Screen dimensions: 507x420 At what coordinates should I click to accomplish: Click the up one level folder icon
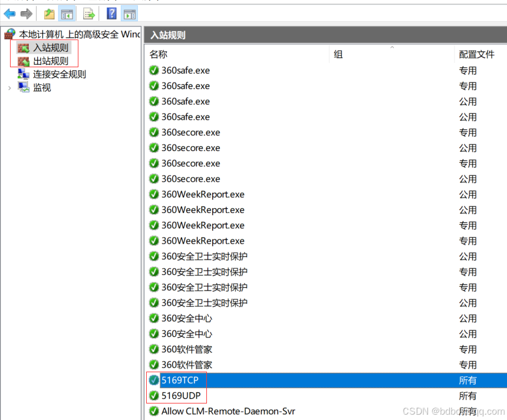coord(49,14)
